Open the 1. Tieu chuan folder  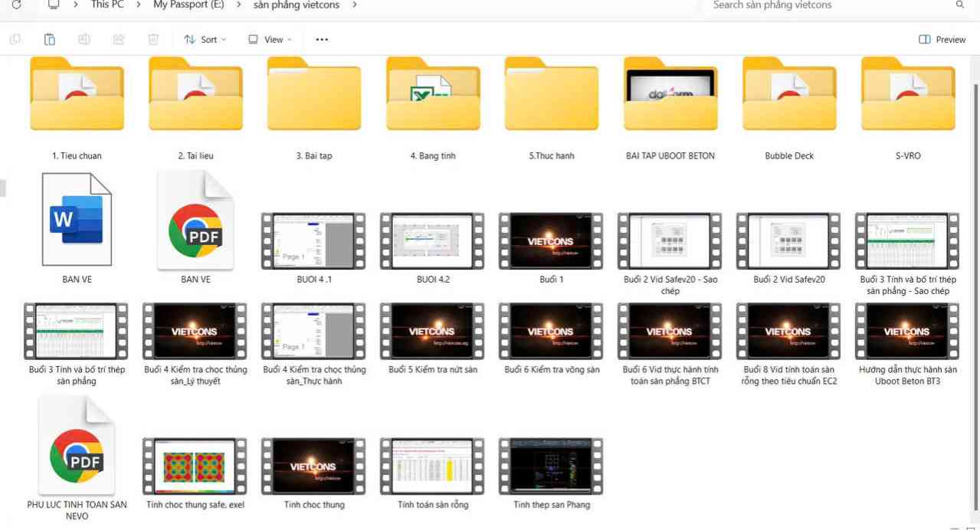pos(77,96)
